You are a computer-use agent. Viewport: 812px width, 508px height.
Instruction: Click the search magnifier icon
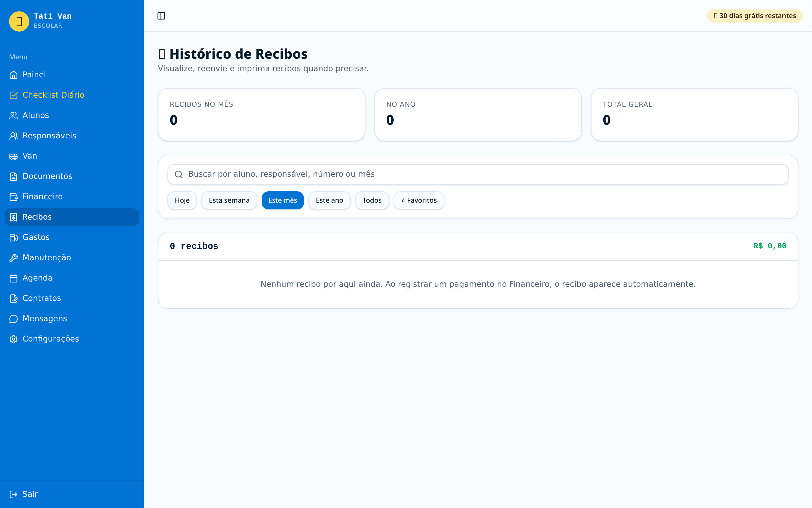tap(179, 174)
